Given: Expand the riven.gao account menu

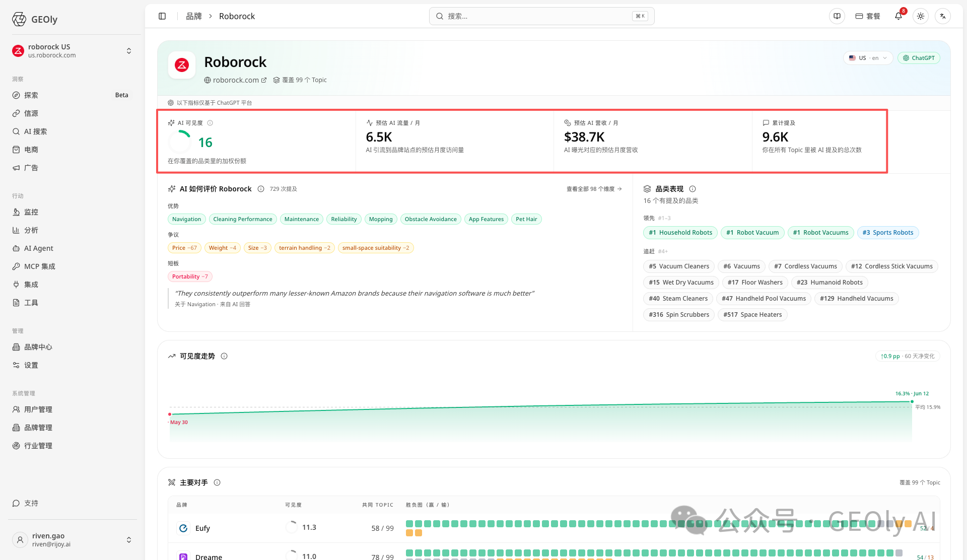Looking at the screenshot, I should pyautogui.click(x=129, y=540).
